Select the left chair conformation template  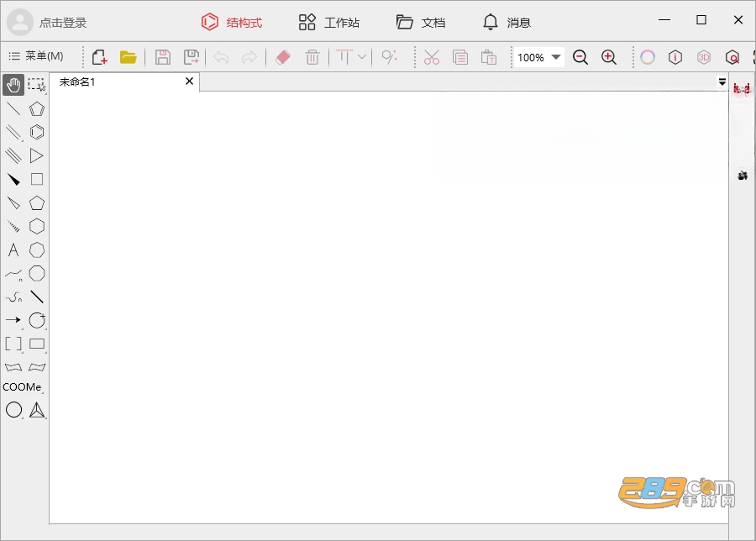(x=13, y=367)
